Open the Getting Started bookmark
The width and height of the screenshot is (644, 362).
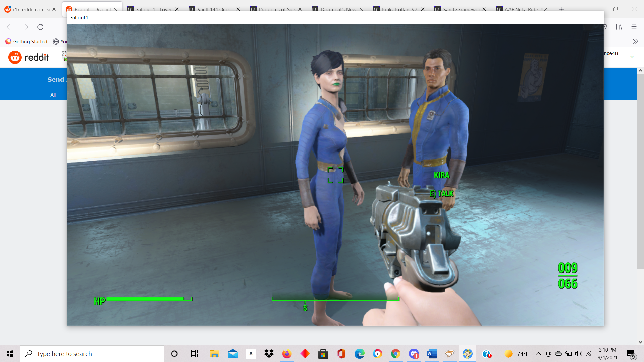[x=26, y=41]
